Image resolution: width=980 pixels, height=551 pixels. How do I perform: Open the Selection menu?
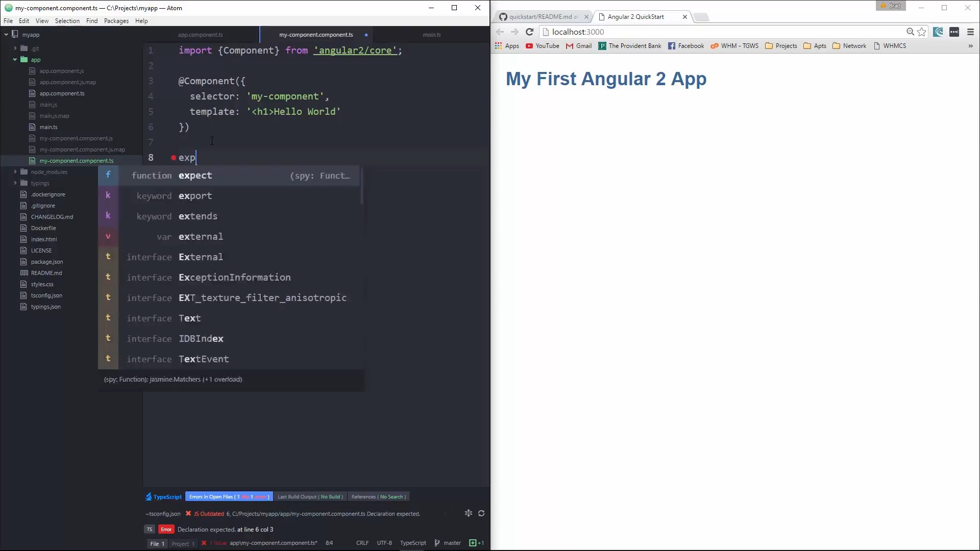(x=67, y=21)
